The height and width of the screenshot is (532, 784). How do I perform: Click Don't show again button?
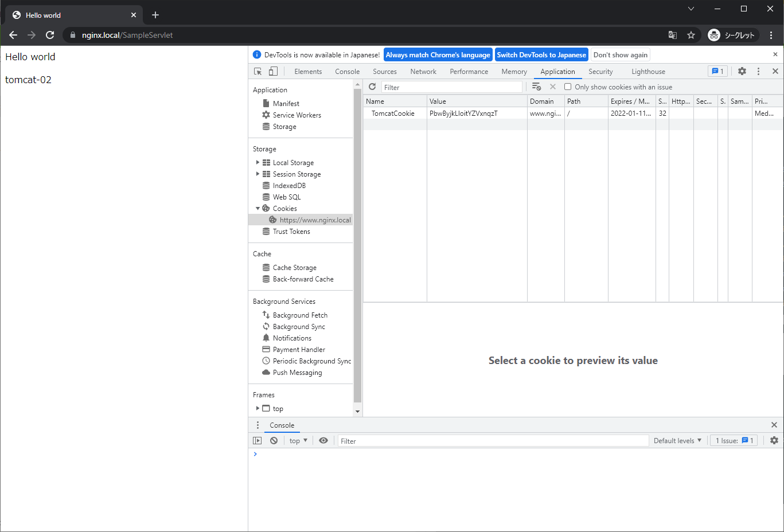point(621,55)
